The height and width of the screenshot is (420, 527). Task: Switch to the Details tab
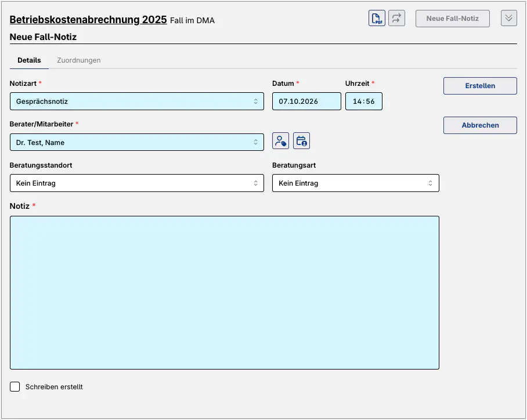29,60
